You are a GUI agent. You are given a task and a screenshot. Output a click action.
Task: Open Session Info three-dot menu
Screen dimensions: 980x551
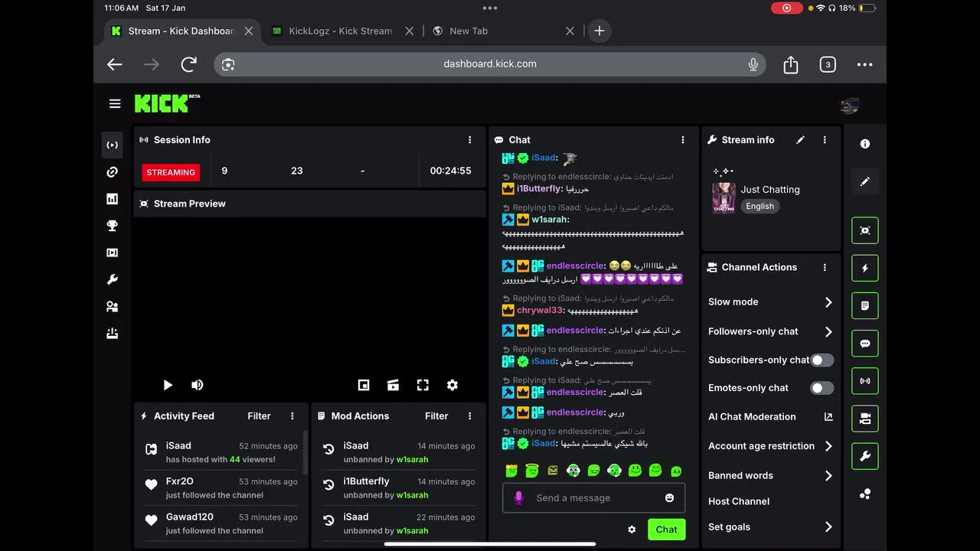tap(470, 140)
